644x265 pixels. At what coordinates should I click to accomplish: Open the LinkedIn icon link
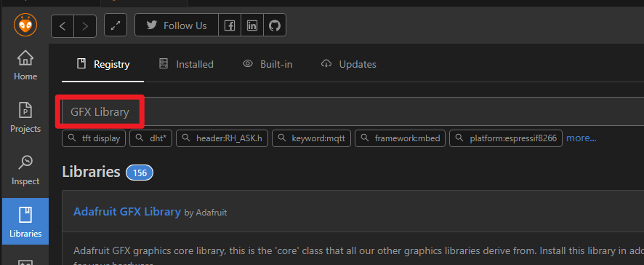(251, 25)
